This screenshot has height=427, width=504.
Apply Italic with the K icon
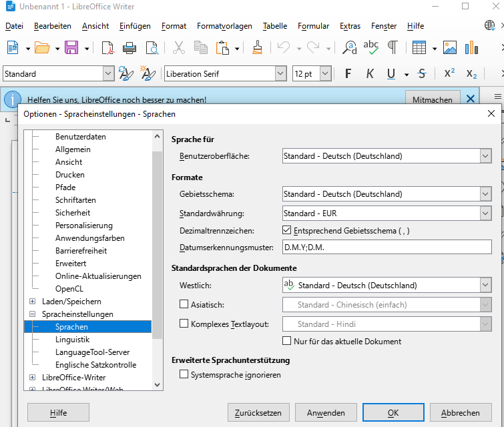pyautogui.click(x=370, y=73)
